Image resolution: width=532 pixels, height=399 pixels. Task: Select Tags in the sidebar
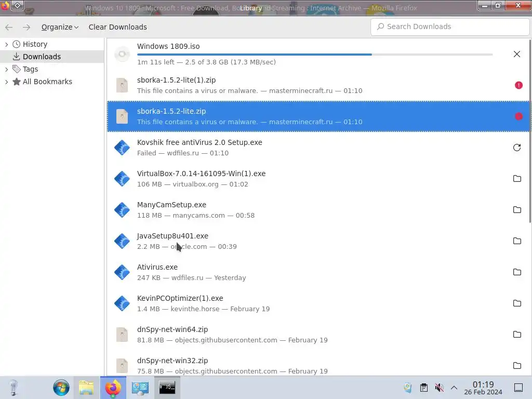30,69
